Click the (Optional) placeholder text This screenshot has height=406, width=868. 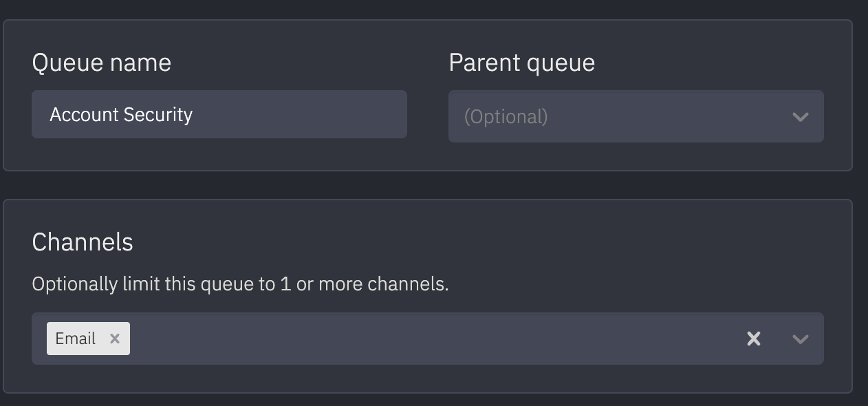click(506, 117)
